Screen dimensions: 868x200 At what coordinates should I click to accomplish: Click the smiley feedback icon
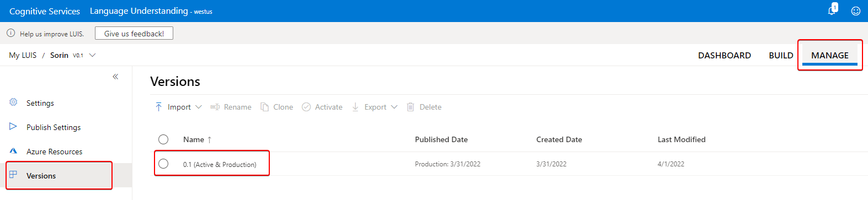click(x=855, y=11)
